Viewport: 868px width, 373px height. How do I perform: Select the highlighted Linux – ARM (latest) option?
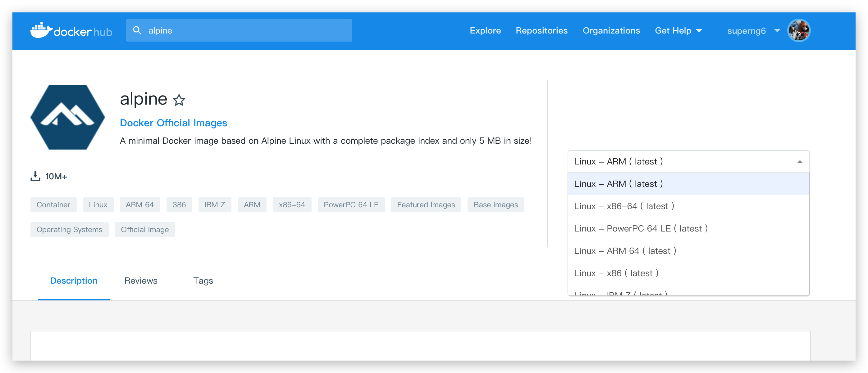click(688, 184)
